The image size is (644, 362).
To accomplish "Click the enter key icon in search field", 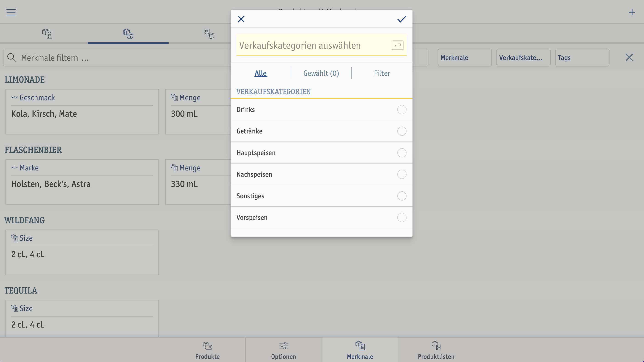I will pos(398,45).
